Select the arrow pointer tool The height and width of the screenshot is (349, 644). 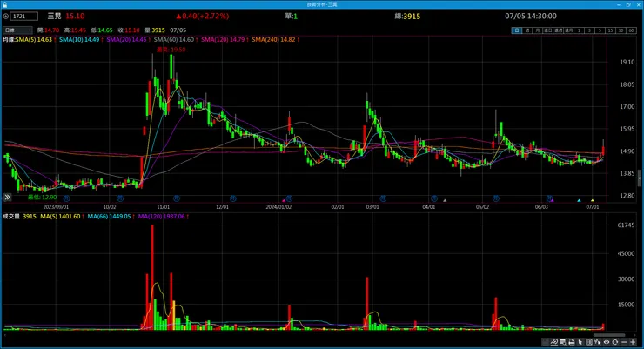point(580,342)
